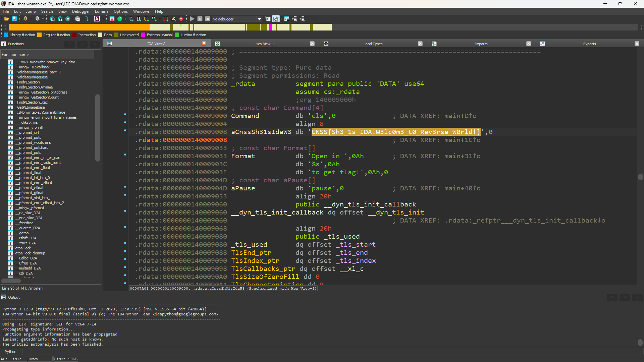Click the green quotes string-literal icon
Image resolution: width=644 pixels, height=362 pixels.
(x=154, y=19)
